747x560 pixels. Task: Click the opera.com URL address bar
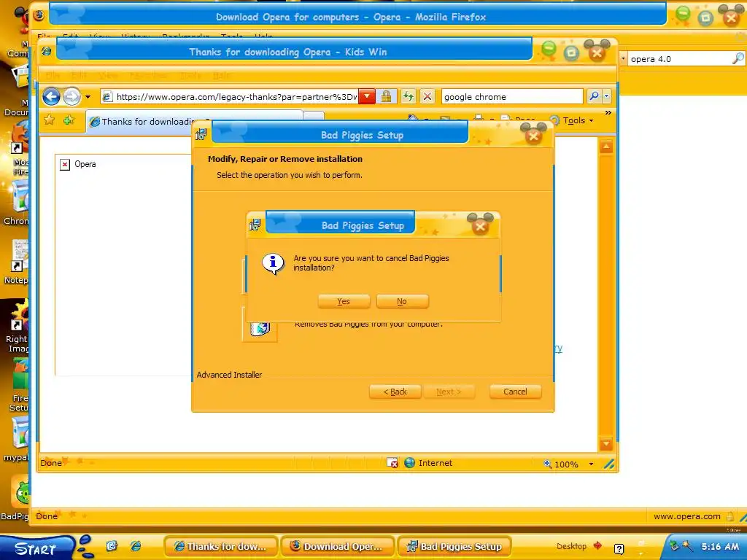coord(230,97)
